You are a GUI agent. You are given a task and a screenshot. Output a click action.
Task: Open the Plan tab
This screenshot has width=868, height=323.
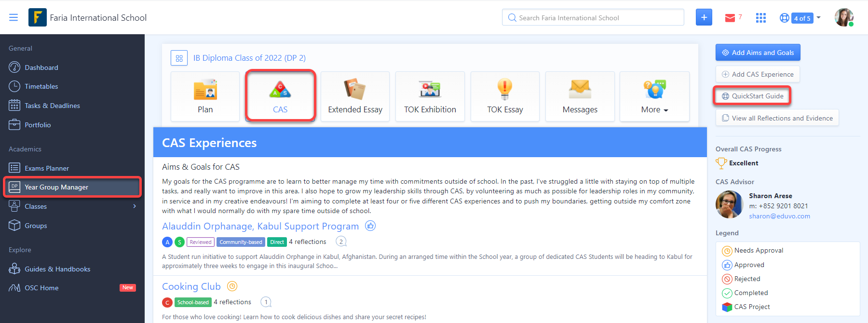pyautogui.click(x=205, y=96)
